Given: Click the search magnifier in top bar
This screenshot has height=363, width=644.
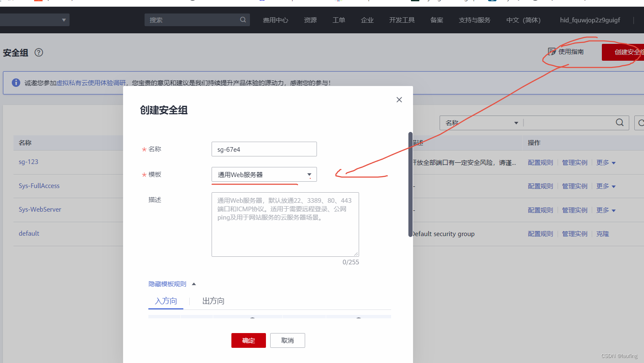Looking at the screenshot, I should [x=243, y=20].
